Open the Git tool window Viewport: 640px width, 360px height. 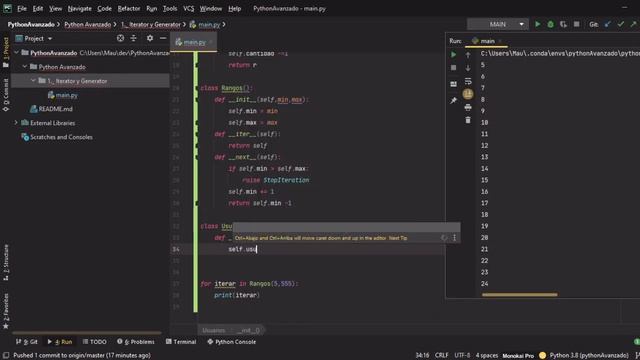pos(27,342)
